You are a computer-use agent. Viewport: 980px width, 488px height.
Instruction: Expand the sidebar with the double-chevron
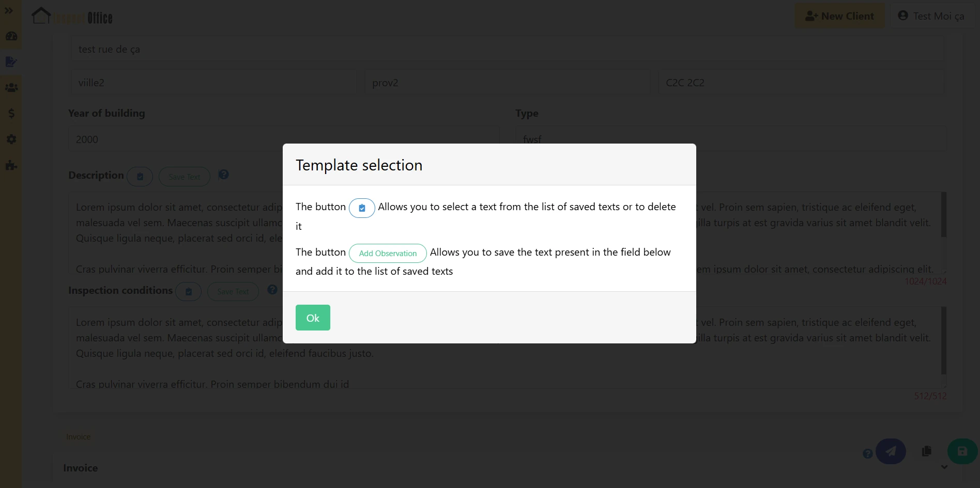[9, 10]
